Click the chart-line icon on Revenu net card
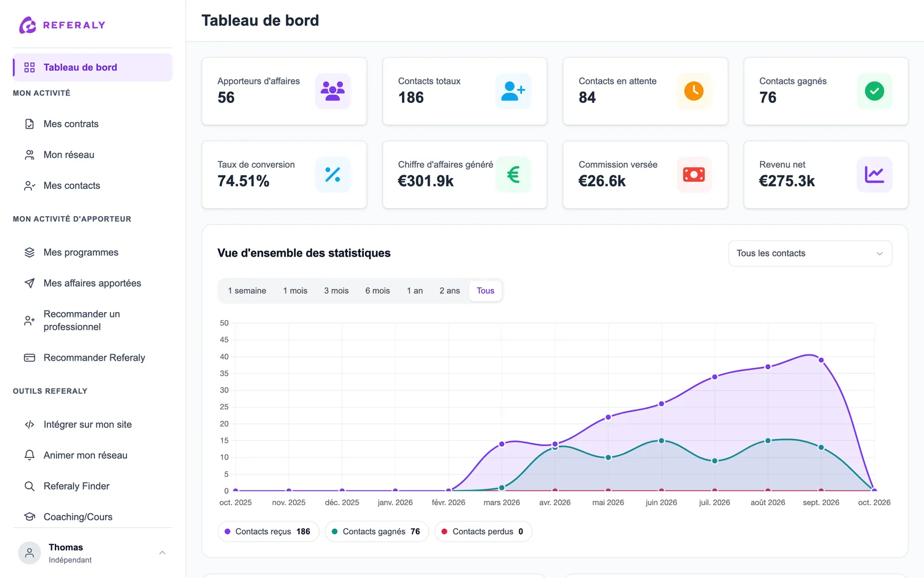The width and height of the screenshot is (924, 578). pyautogui.click(x=874, y=175)
